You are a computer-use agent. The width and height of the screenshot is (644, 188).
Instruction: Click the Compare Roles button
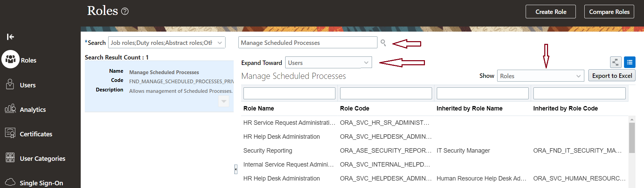(x=609, y=12)
